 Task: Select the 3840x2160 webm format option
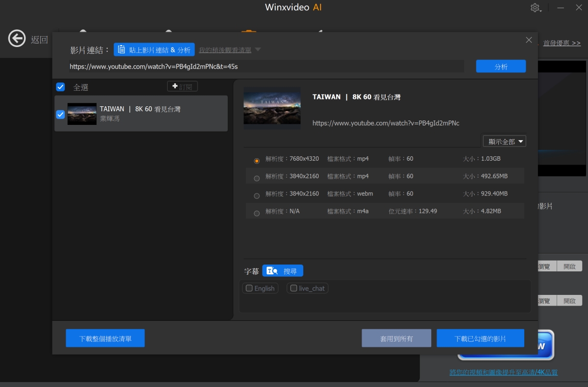click(257, 196)
